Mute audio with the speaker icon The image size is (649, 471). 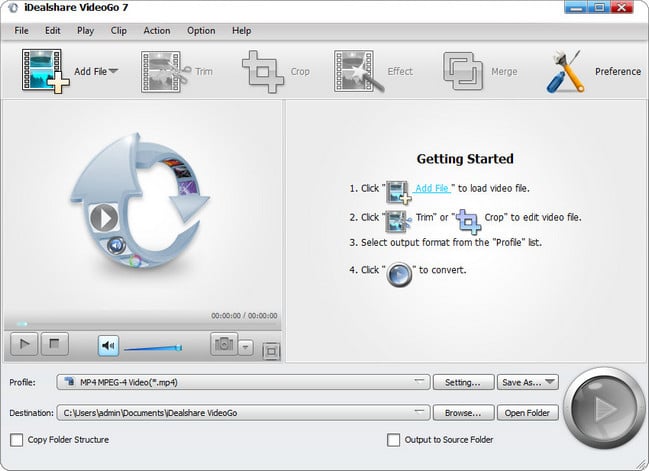point(108,345)
